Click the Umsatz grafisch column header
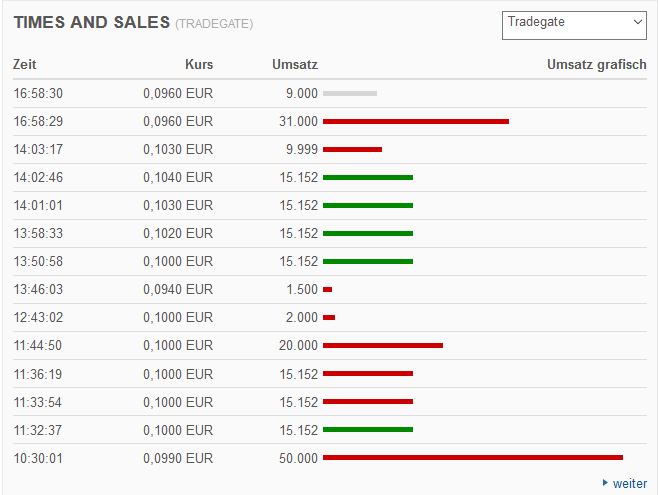659x495 pixels. coord(597,65)
